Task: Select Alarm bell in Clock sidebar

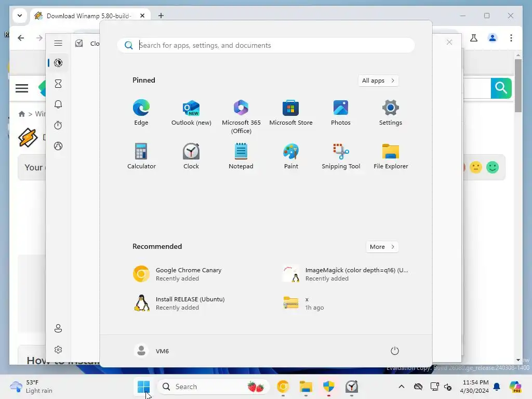Action: [58, 104]
